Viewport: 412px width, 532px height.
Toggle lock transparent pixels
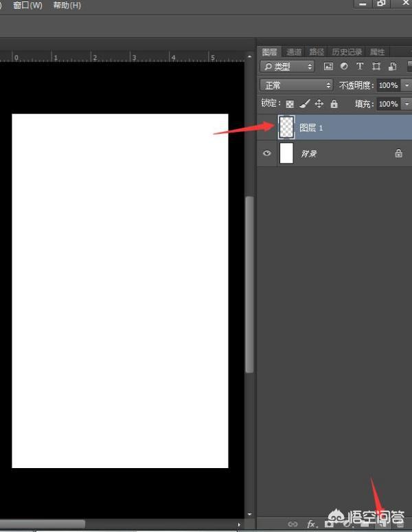coord(290,104)
